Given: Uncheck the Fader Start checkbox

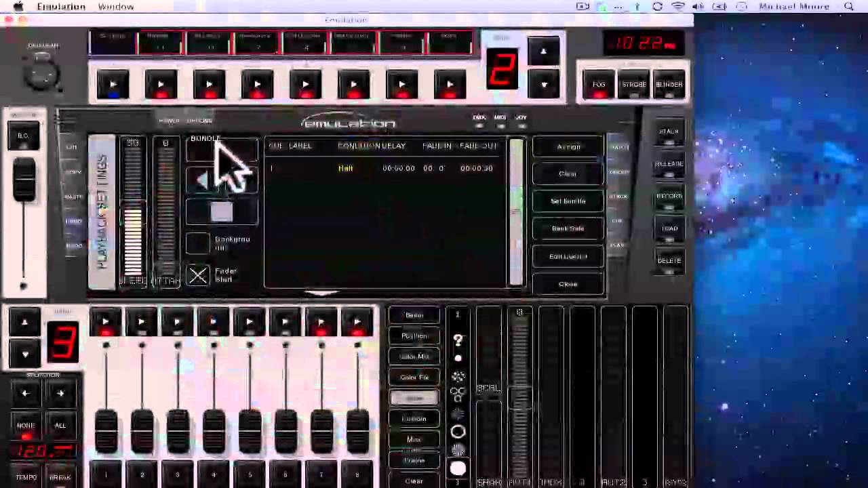Looking at the screenshot, I should tap(199, 275).
